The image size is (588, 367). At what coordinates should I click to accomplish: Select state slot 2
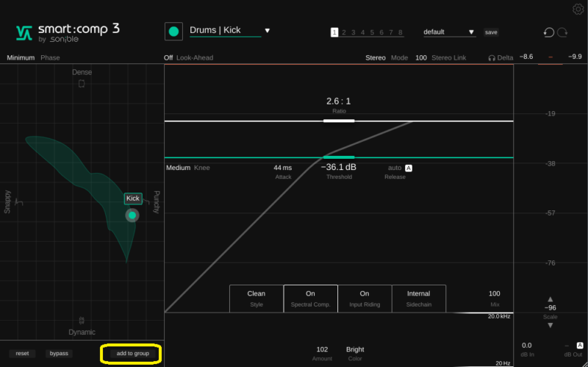[343, 32]
